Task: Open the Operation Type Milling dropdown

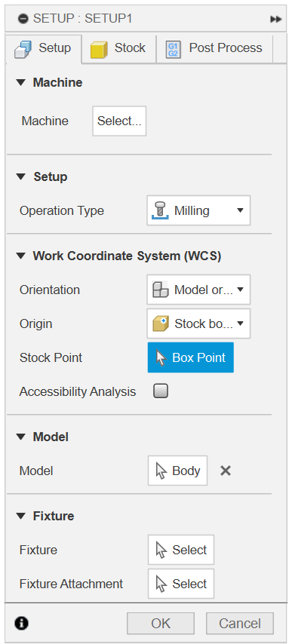Action: pyautogui.click(x=198, y=210)
